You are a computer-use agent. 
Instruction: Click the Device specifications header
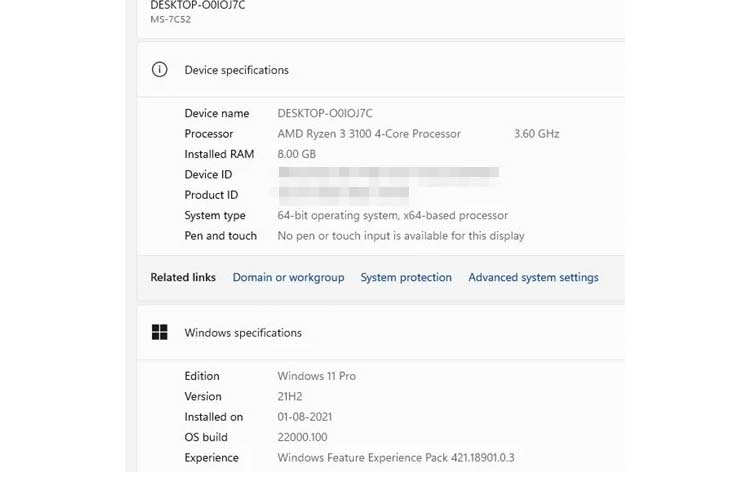pos(237,70)
